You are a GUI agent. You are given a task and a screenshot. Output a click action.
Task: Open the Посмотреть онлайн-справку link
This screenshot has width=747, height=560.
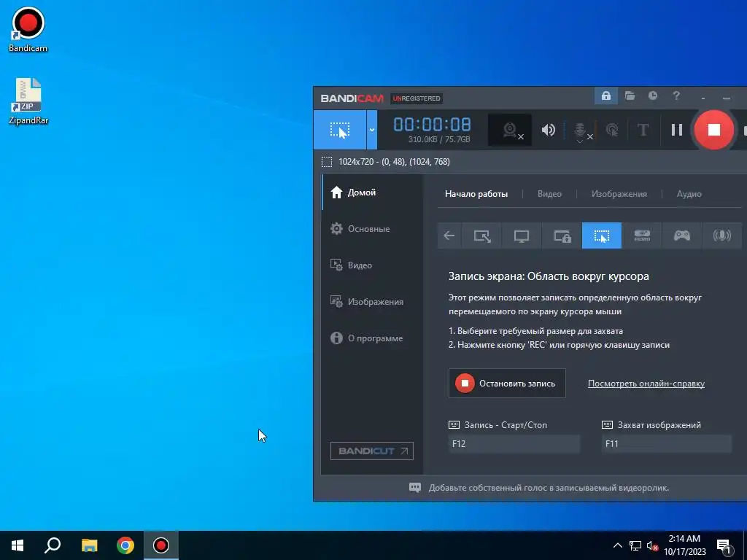click(x=646, y=384)
